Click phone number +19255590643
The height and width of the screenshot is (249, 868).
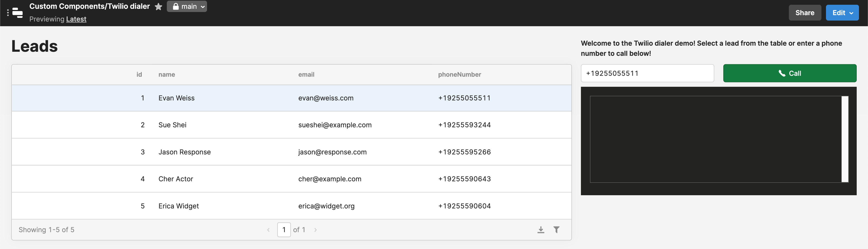pos(464,179)
